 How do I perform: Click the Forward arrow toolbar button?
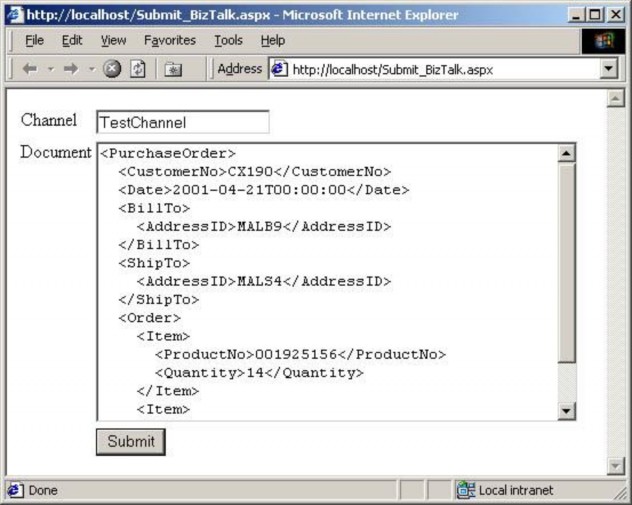pos(70,69)
